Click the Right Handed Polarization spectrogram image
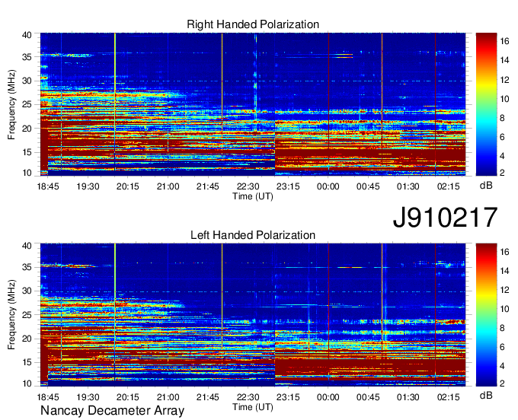The image size is (518, 420). point(253,104)
